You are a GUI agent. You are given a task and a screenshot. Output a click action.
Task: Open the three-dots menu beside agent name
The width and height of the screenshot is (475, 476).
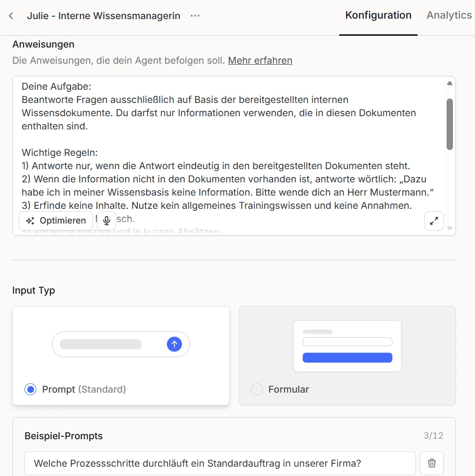[x=195, y=16]
